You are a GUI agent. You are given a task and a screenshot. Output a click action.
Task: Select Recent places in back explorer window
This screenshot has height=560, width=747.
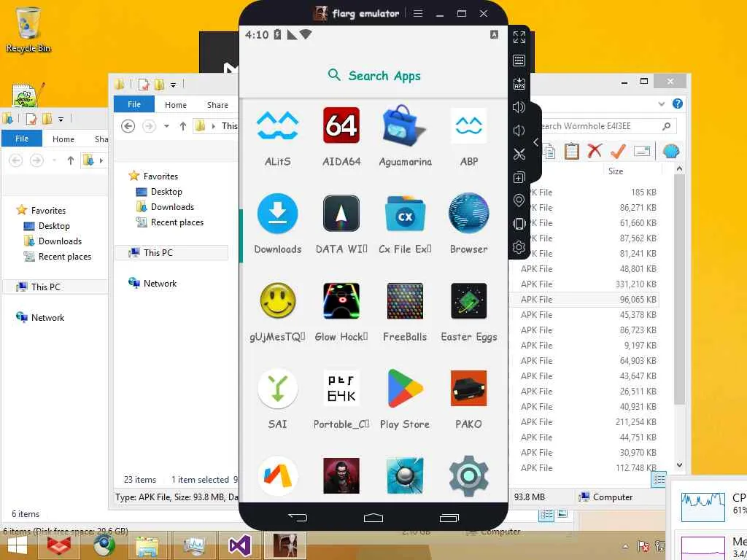[58, 256]
